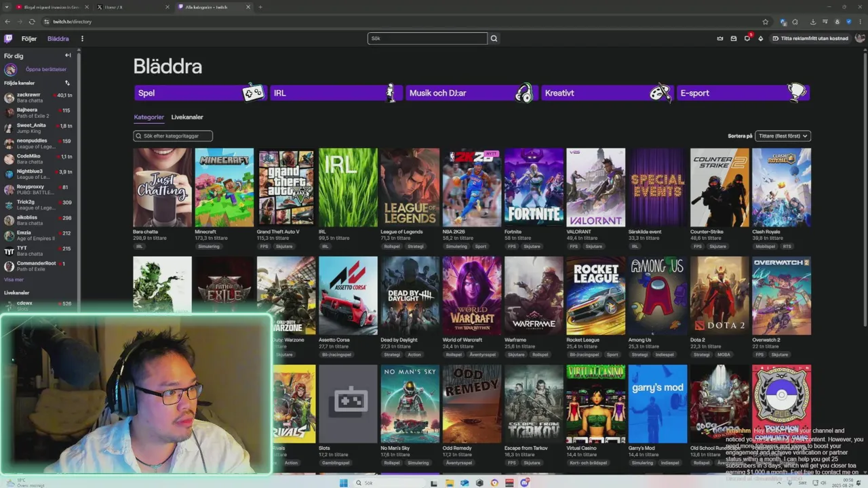Open the IRL category banner
868x488 pixels.
(x=335, y=93)
